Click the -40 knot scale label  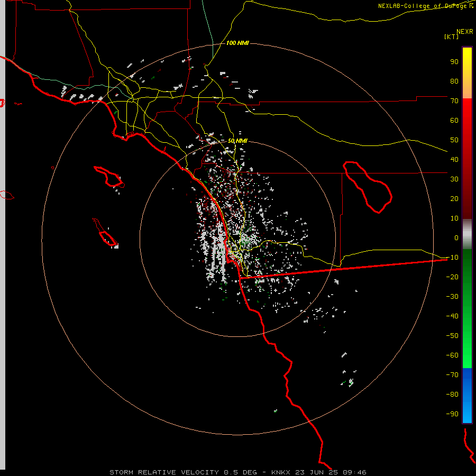(452, 316)
